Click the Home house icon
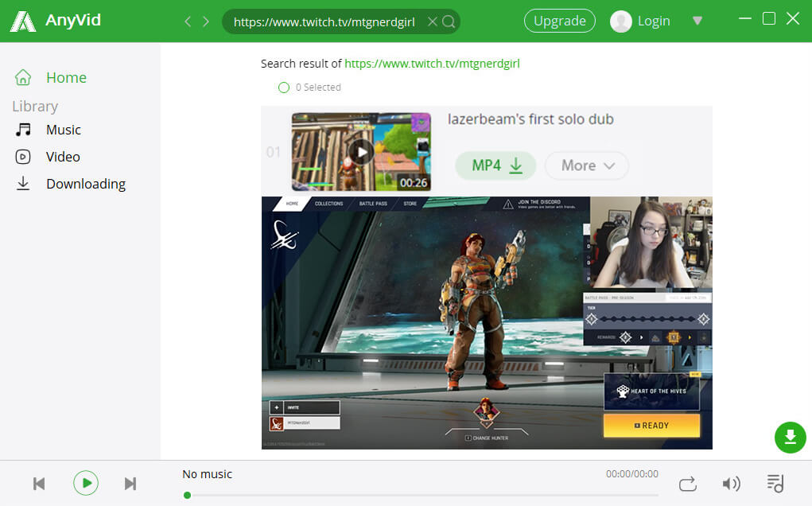The width and height of the screenshot is (812, 506). tap(23, 77)
